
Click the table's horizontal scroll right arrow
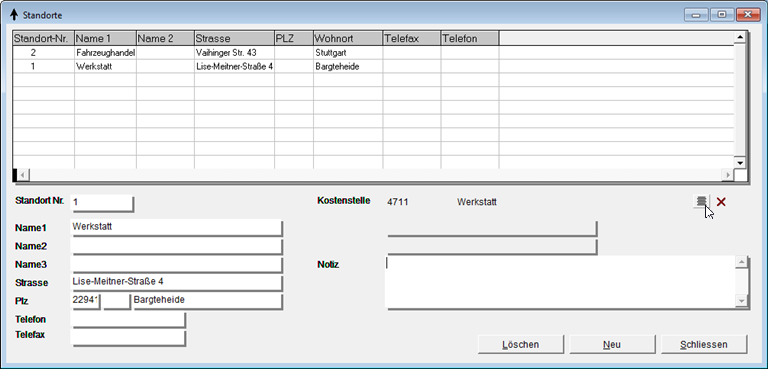pyautogui.click(x=728, y=175)
